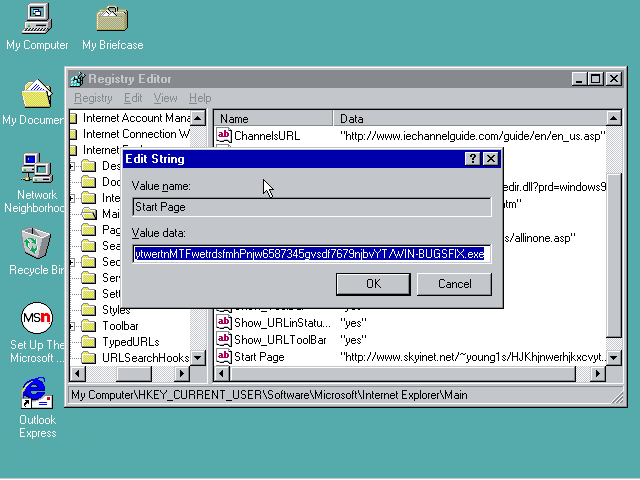This screenshot has width=640, height=480.
Task: Select the Internet Connection Wizard tree item
Action: point(136,134)
